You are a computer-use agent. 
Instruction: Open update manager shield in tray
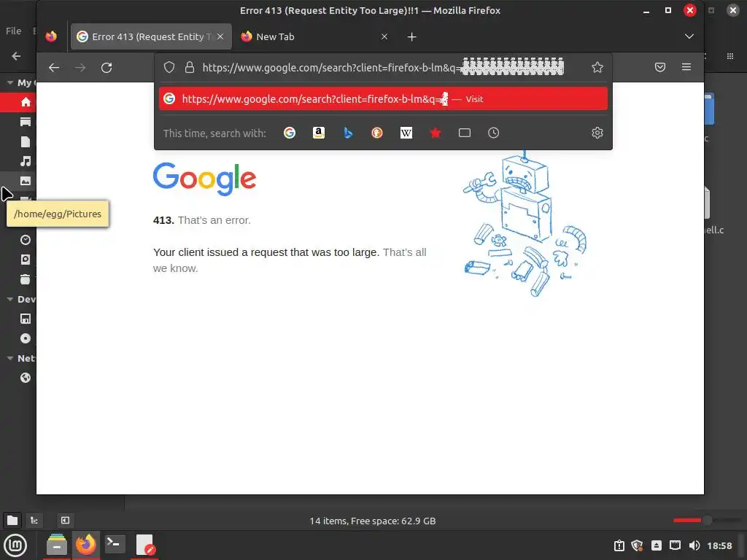pos(637,545)
